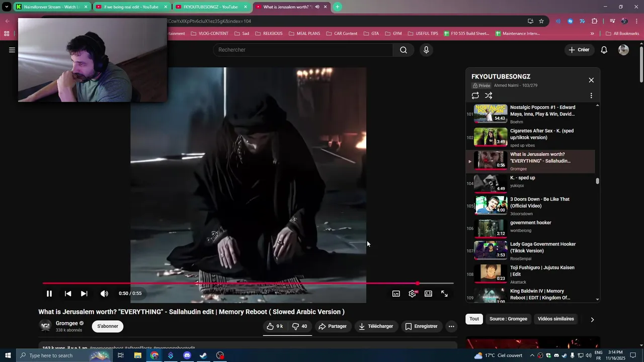Open the GYM bookmark folder
Screen dimensions: 644x362
(393, 34)
